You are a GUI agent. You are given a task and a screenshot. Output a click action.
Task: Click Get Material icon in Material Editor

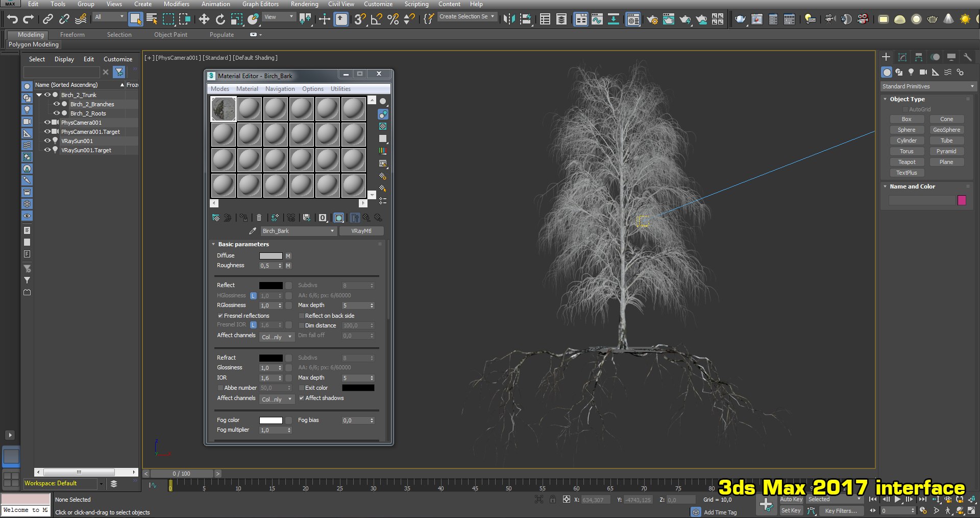[216, 218]
